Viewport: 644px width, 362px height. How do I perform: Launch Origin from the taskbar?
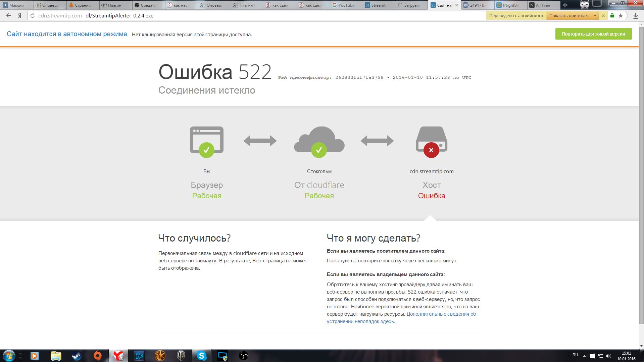coord(97,356)
